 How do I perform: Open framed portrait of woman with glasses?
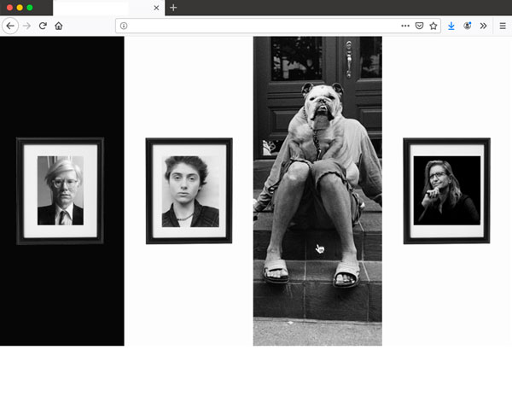(446, 191)
